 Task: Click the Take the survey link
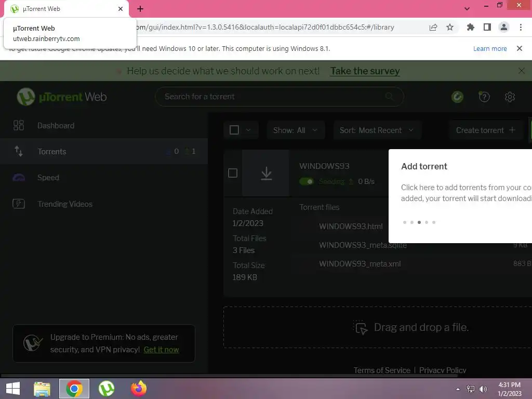365,71
